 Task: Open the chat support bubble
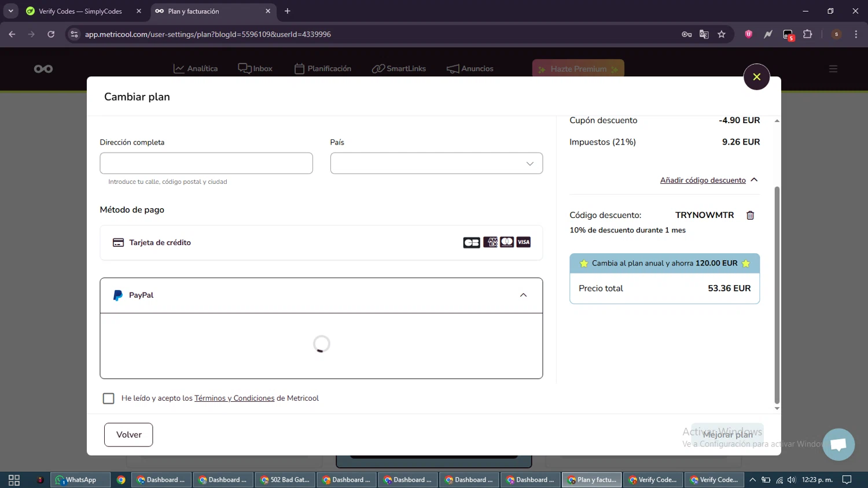(x=838, y=444)
